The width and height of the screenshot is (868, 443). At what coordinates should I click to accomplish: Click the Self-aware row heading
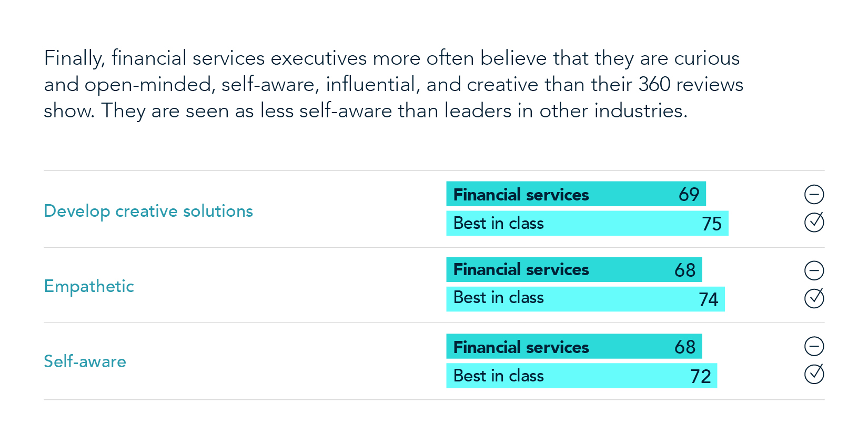click(85, 361)
